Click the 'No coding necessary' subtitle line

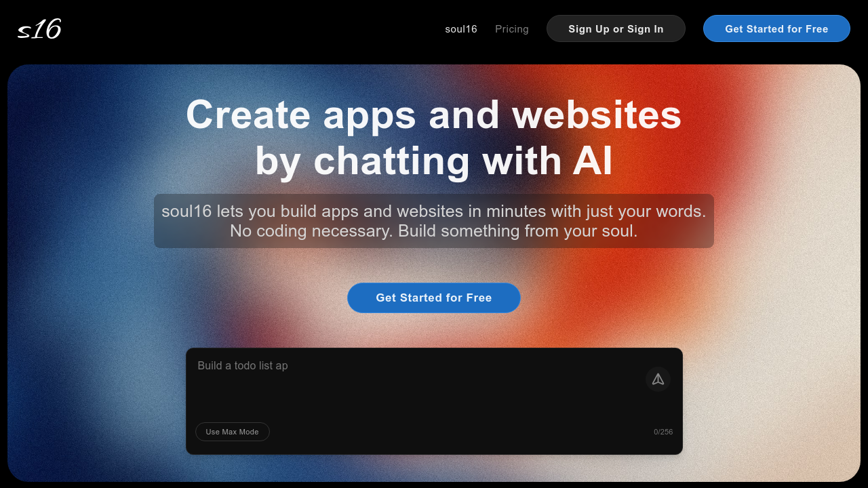tap(434, 231)
